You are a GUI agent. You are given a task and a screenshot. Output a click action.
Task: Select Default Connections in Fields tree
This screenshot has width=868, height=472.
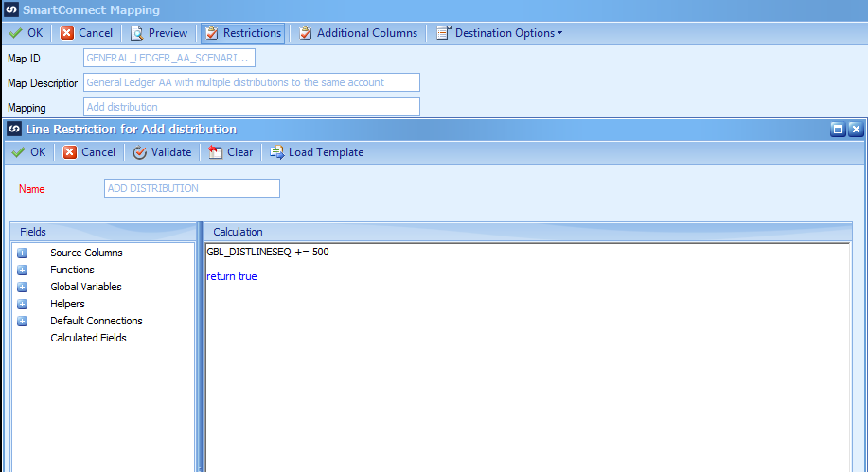[97, 321]
